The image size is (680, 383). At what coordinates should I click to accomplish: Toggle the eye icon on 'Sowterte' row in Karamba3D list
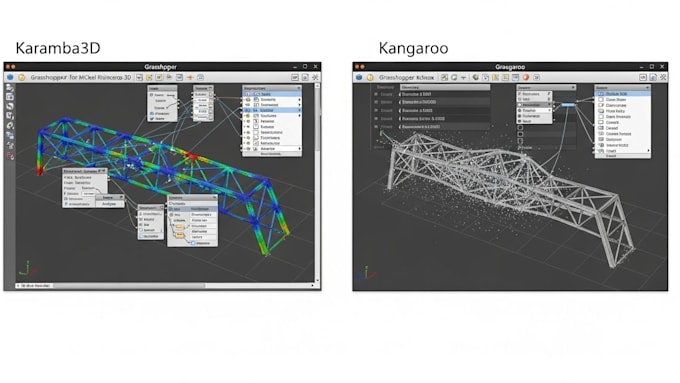(248, 100)
